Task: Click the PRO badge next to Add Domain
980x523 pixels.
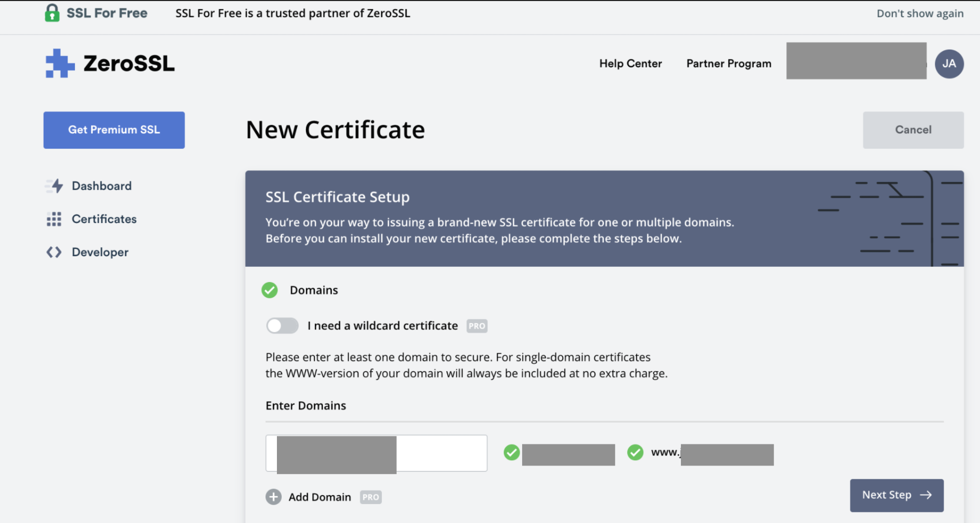Action: (371, 497)
